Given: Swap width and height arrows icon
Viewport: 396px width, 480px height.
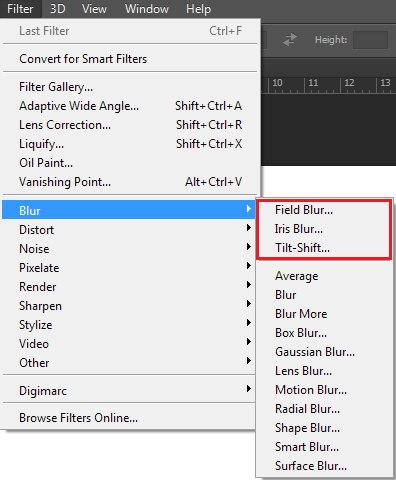Looking at the screenshot, I should 290,40.
